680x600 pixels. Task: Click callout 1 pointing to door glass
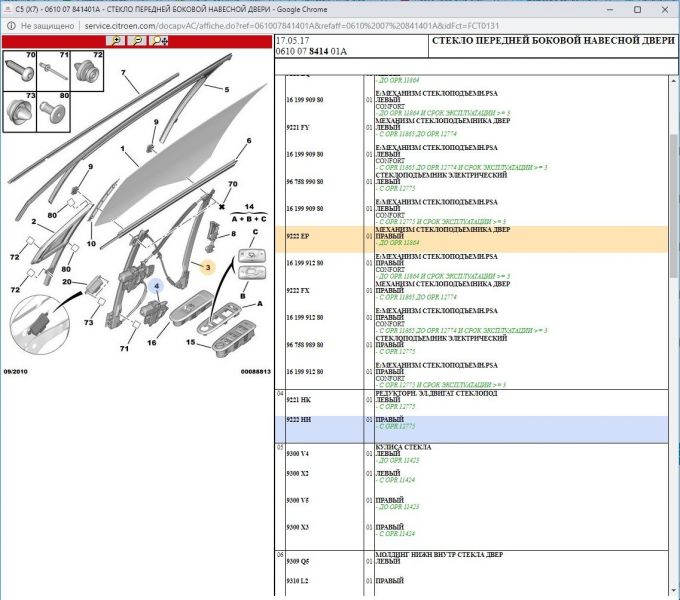(x=121, y=152)
